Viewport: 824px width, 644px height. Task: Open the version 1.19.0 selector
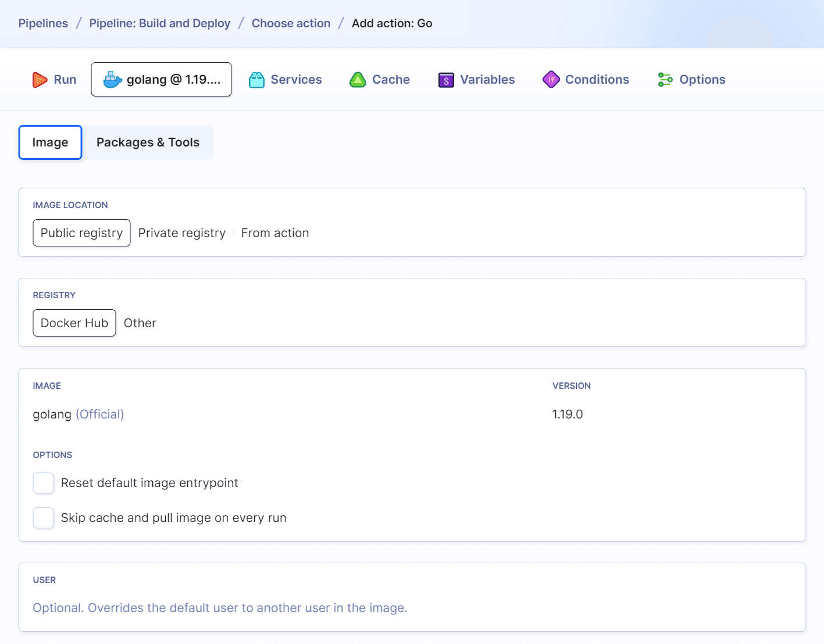pos(568,414)
